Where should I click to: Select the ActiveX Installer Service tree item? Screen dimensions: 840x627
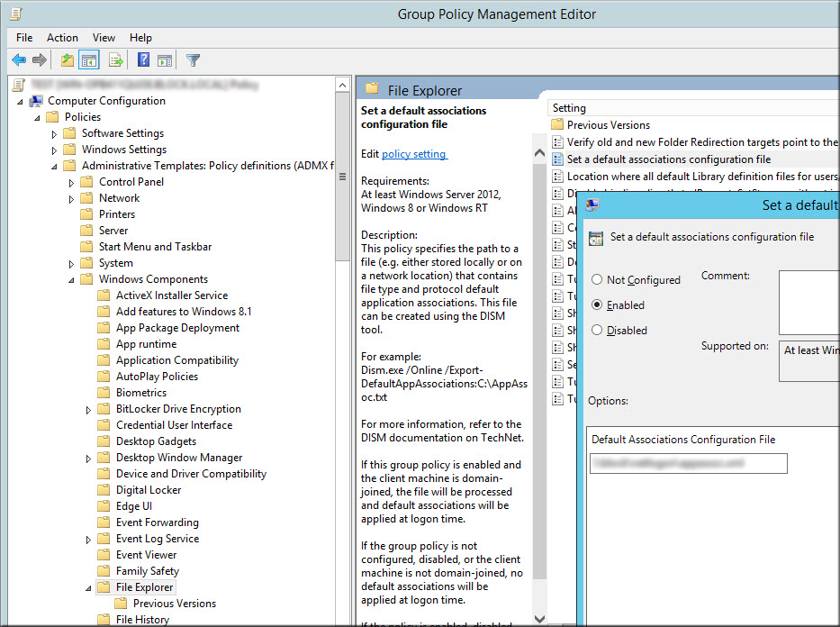[171, 295]
